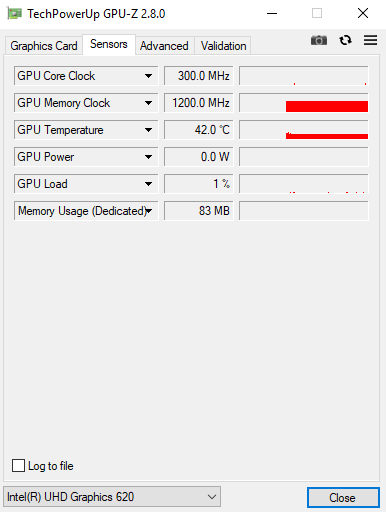Expand the GPU Load dropdown

pos(149,184)
